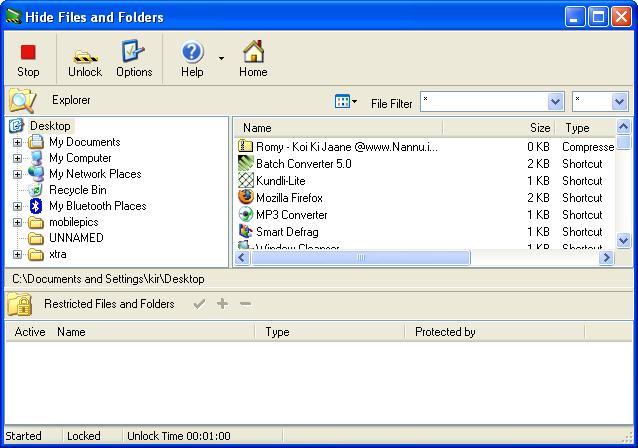Click the My Network Places icon
638x448 pixels.
pos(36,174)
